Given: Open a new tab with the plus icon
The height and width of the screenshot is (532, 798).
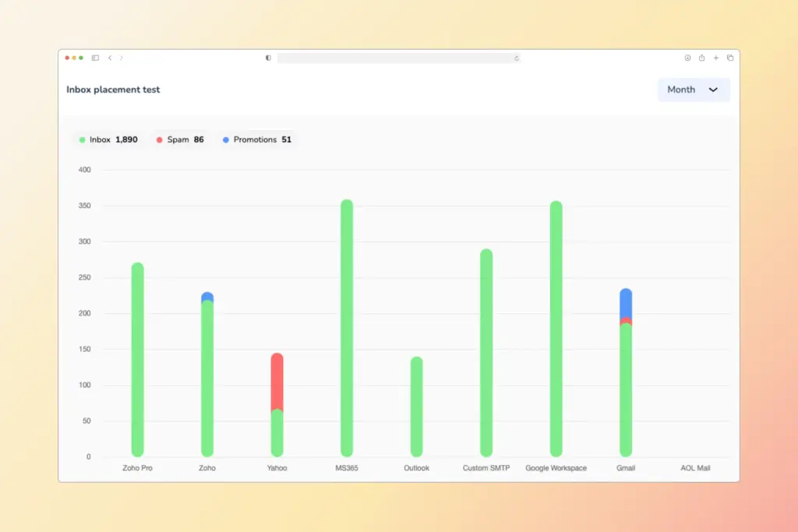Looking at the screenshot, I should [x=715, y=58].
